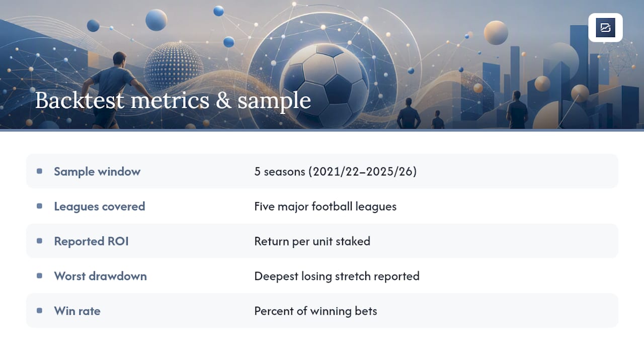
Task: Click the Deepest losing stretch reported text
Action: (x=337, y=276)
